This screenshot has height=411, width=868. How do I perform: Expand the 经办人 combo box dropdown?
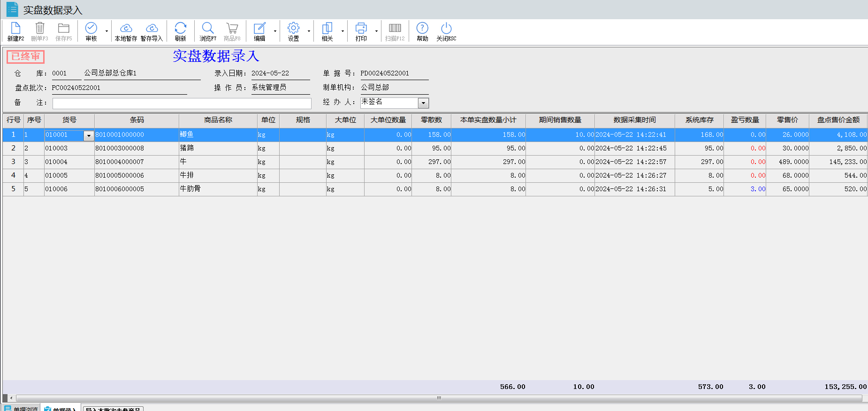[423, 103]
